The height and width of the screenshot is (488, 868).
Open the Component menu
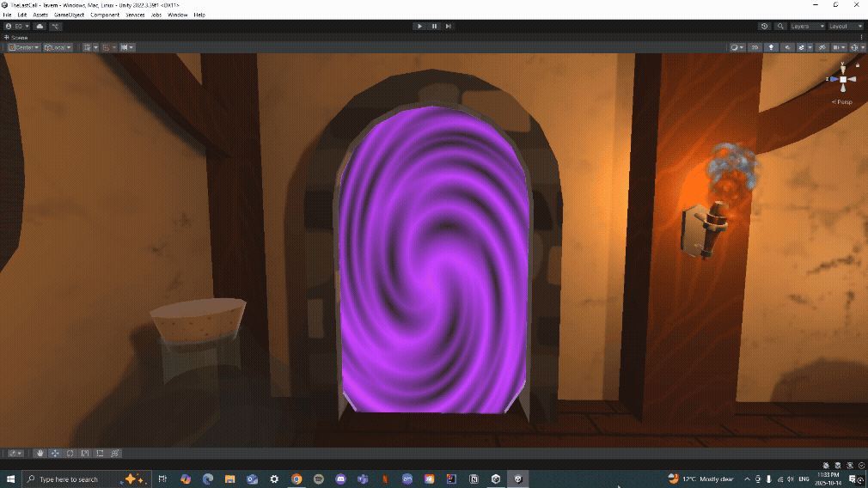pos(105,15)
